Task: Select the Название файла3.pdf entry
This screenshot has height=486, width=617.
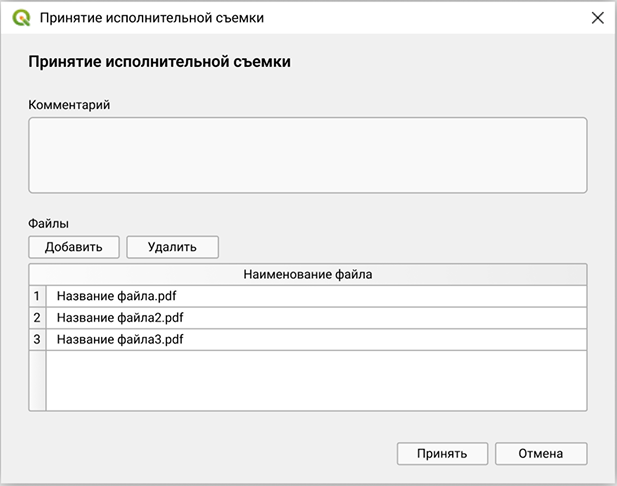Action: tap(120, 339)
